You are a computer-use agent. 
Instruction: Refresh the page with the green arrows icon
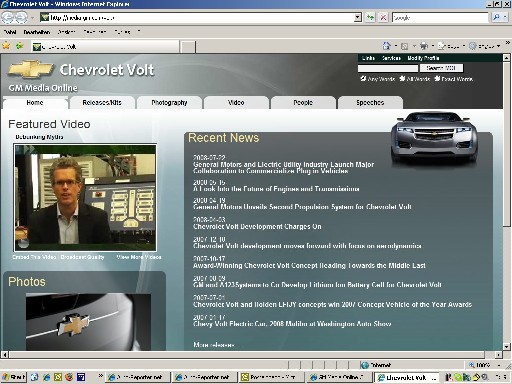370,17
